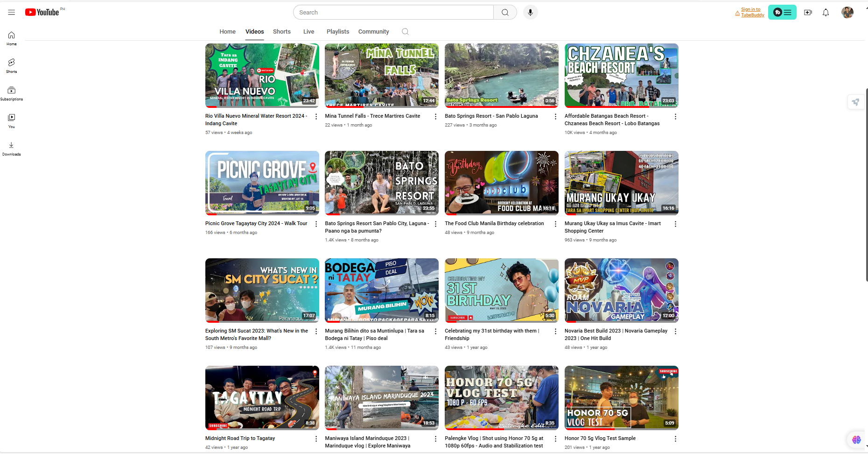Open the colorful brain extension icon
This screenshot has height=454, width=868.
[x=856, y=440]
